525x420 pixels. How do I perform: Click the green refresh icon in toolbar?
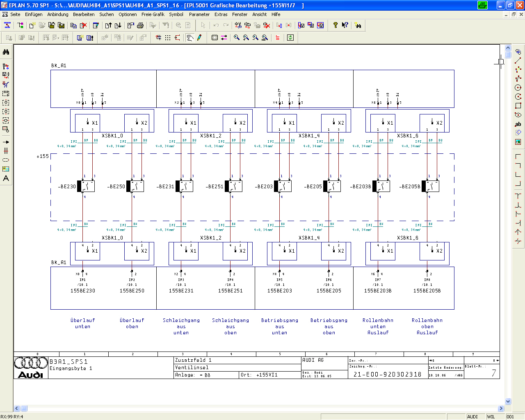click(x=290, y=38)
